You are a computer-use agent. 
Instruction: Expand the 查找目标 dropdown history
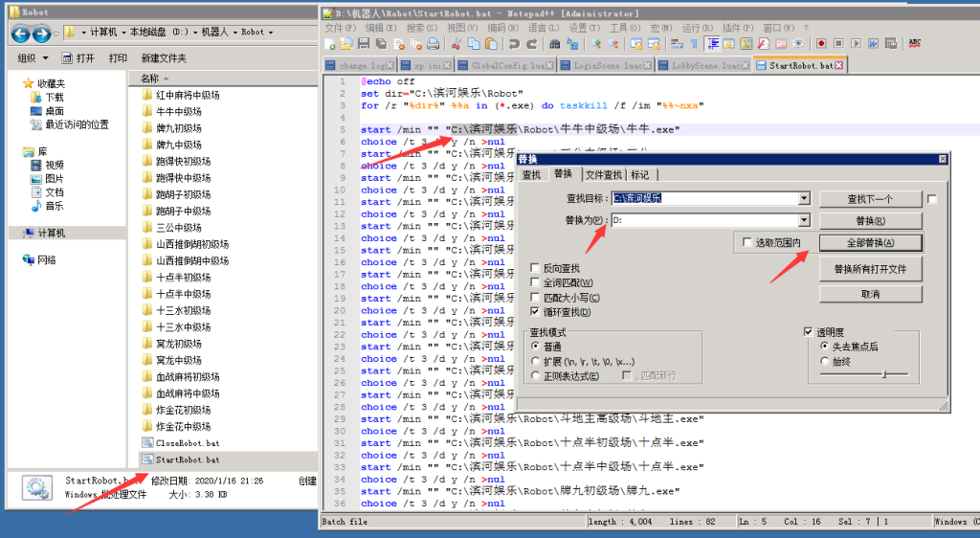point(805,198)
